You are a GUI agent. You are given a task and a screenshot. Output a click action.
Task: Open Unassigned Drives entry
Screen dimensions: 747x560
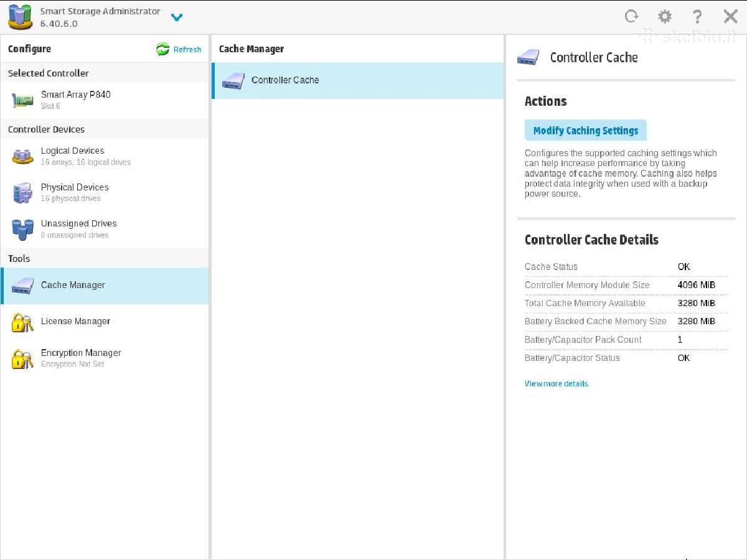105,230
